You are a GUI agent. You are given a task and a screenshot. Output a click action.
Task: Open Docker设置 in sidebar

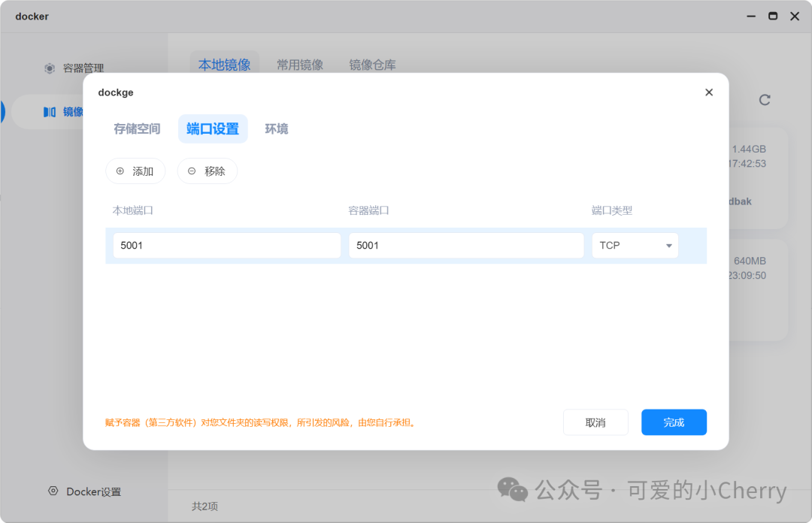pos(84,491)
